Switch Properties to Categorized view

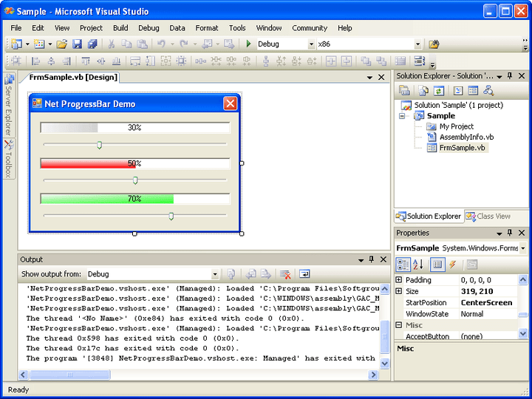point(403,265)
